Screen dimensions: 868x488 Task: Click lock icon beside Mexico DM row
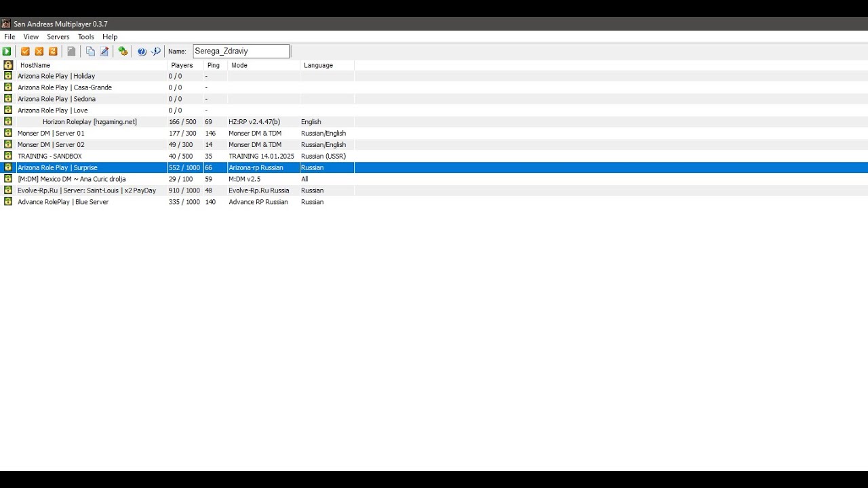click(8, 179)
